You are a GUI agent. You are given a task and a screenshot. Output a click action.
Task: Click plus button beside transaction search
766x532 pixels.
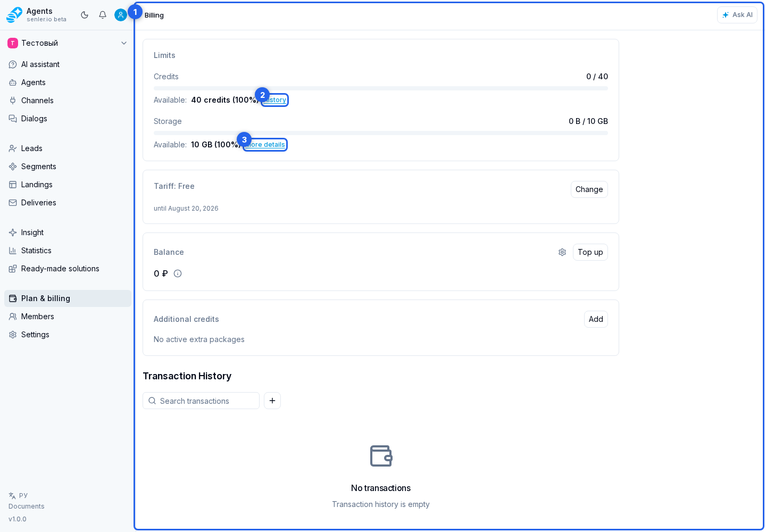[272, 401]
